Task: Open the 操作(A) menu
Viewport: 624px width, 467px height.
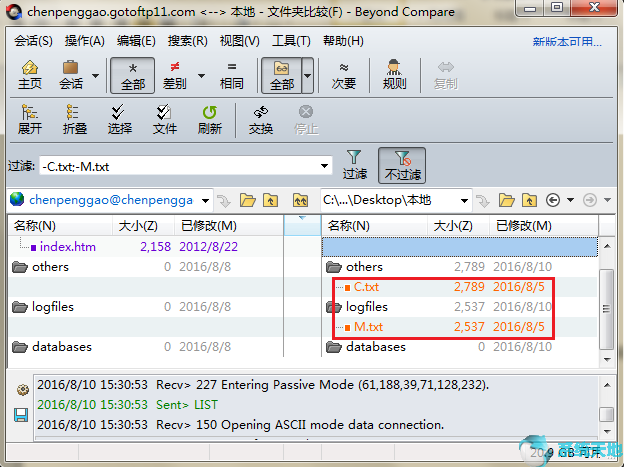Action: pyautogui.click(x=84, y=41)
